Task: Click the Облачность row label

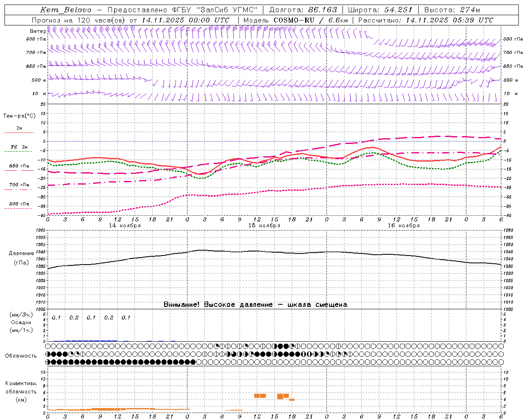Action: coord(21,356)
